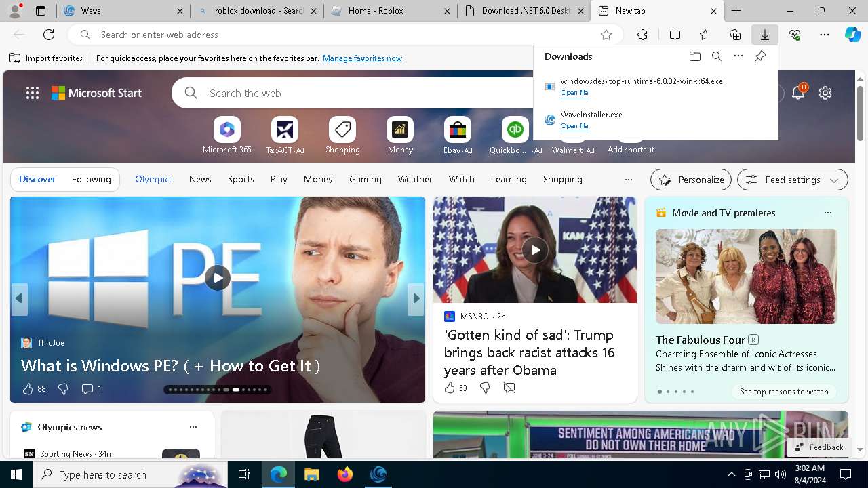The height and width of the screenshot is (488, 868).
Task: Click See top reasons to watch
Action: (784, 392)
